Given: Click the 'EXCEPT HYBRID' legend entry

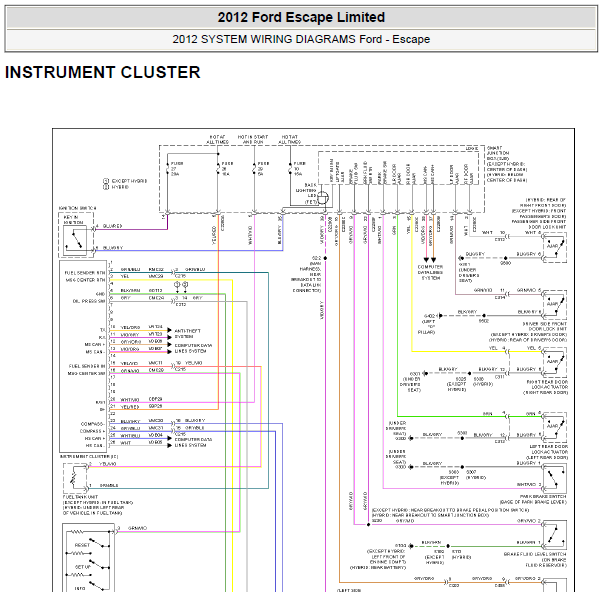Looking at the screenshot, I should point(125,181).
